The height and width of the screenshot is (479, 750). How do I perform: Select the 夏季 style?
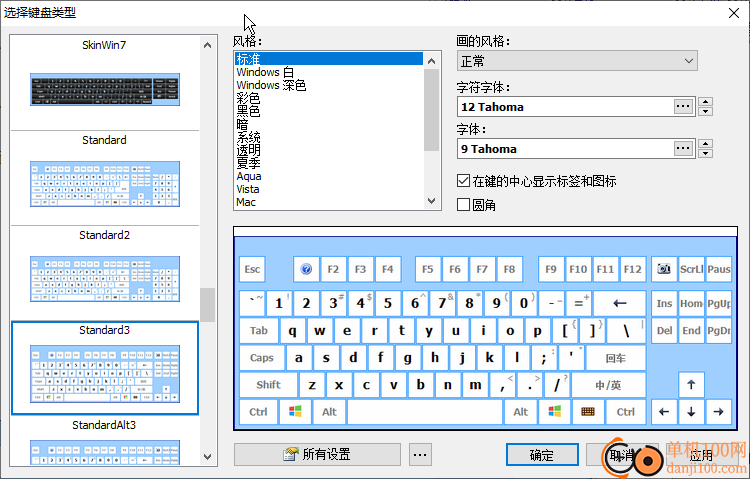[x=329, y=163]
